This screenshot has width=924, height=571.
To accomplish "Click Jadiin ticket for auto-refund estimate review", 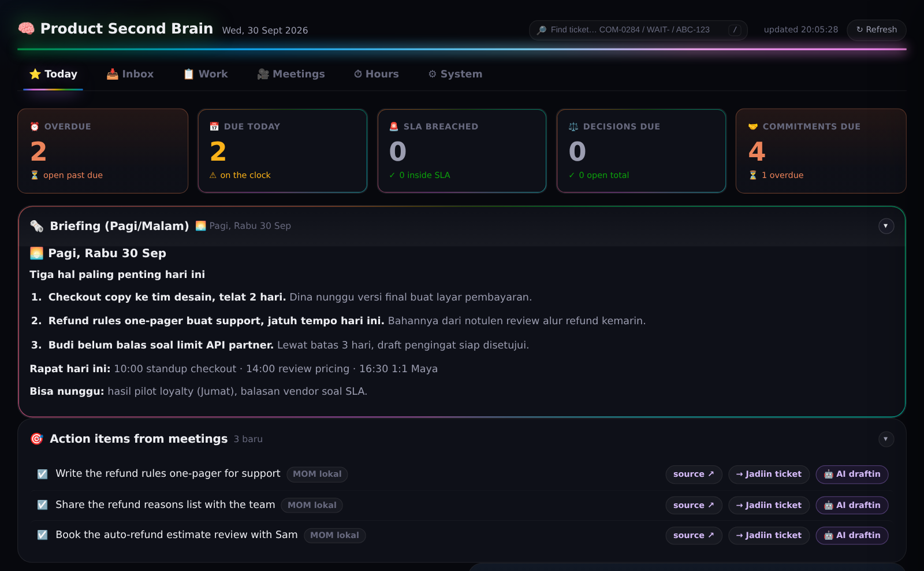I will pos(769,536).
